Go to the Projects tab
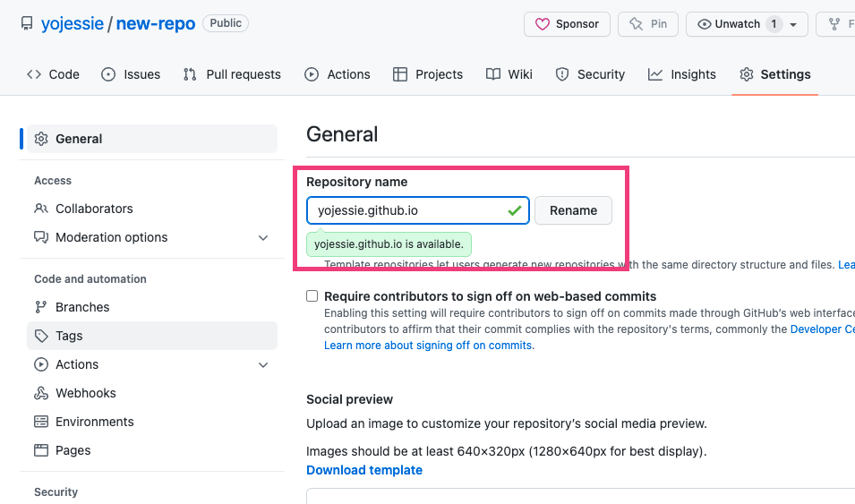 click(x=428, y=74)
